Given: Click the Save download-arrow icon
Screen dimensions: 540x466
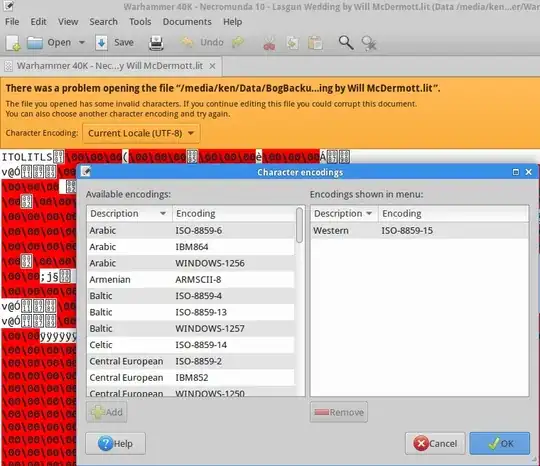Looking at the screenshot, I should 102,43.
